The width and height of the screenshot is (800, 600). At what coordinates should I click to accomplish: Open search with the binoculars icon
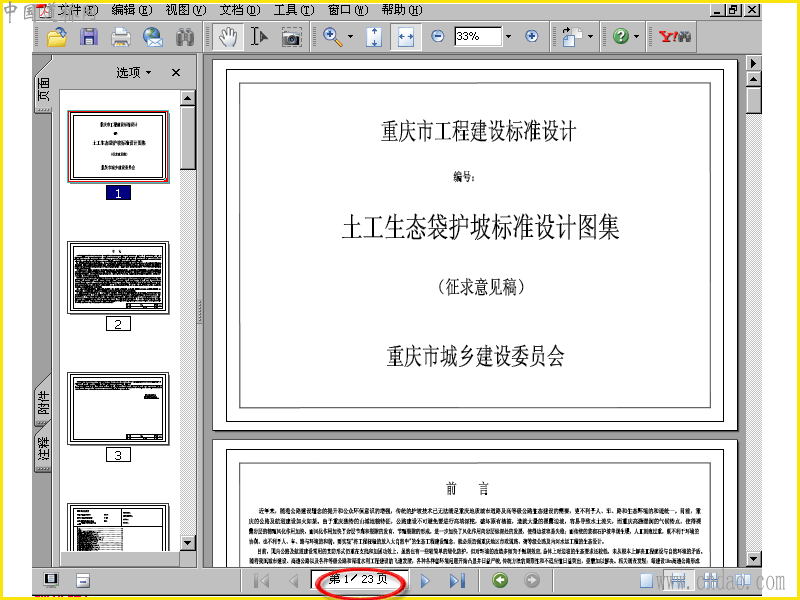185,37
